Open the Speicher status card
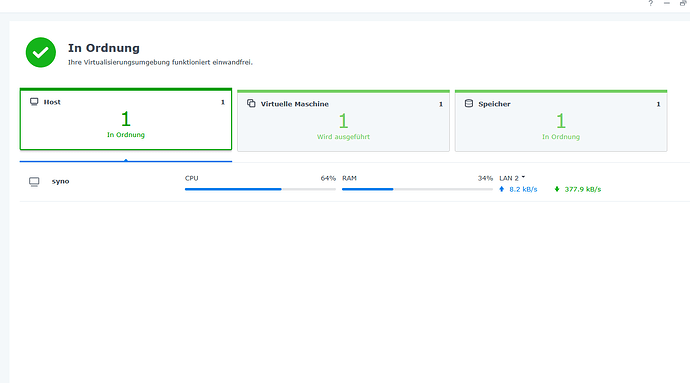The height and width of the screenshot is (383, 690). click(x=561, y=121)
